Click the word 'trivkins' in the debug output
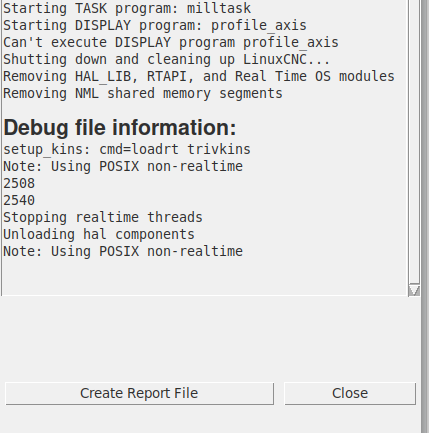Viewport: 429px width, 433px height. click(x=219, y=149)
